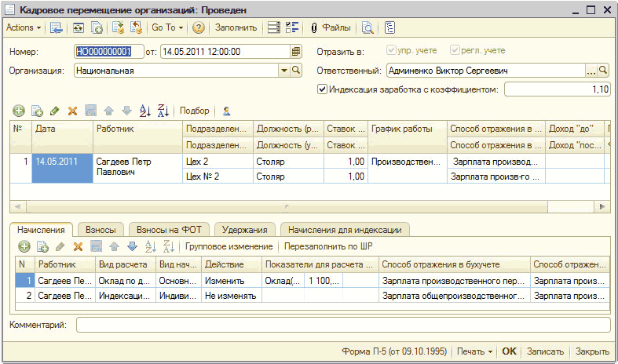Open the Организация dropdown arrow
This screenshot has height=364, width=618.
coord(284,71)
